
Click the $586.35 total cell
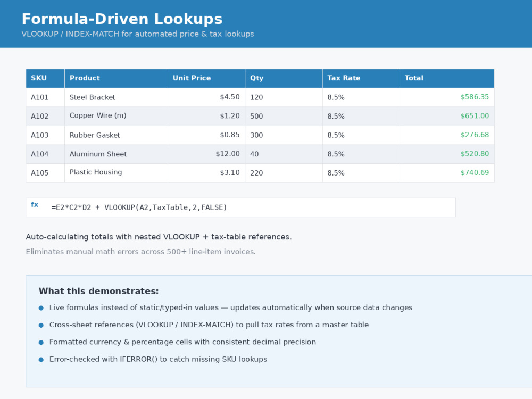(x=447, y=97)
